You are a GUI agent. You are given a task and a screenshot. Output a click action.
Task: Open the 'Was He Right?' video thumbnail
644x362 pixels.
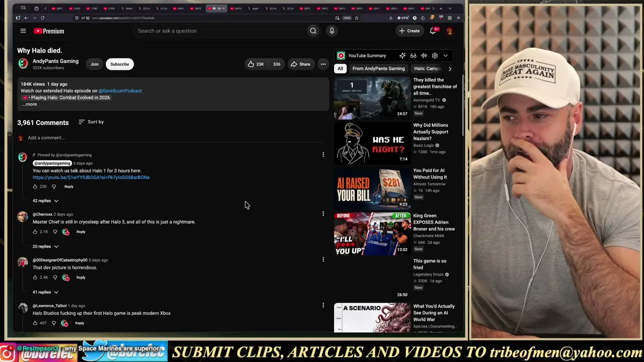[x=372, y=143]
